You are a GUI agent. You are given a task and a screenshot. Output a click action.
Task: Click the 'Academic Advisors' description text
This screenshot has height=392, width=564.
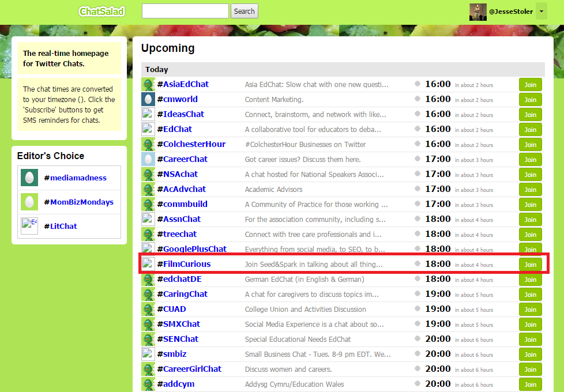pyautogui.click(x=273, y=190)
